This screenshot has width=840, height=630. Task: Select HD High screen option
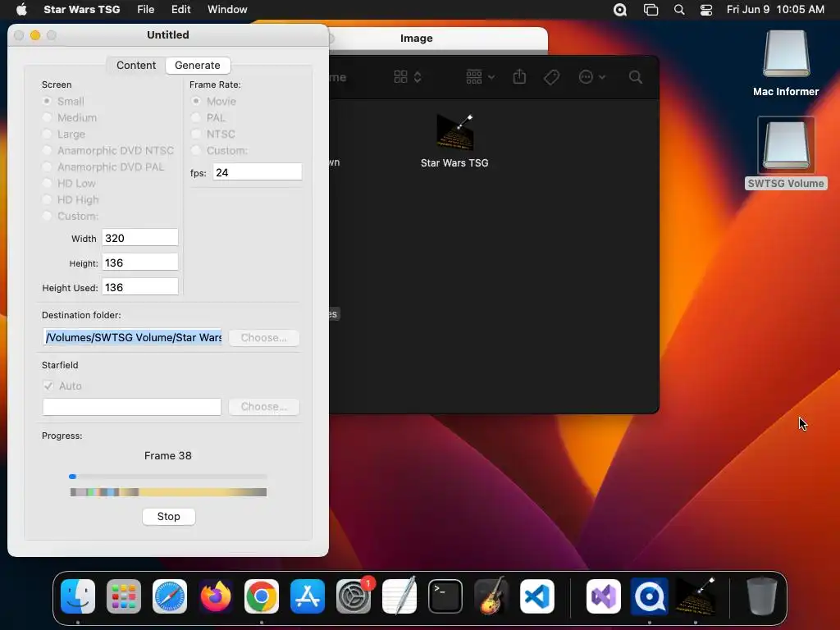click(x=47, y=200)
